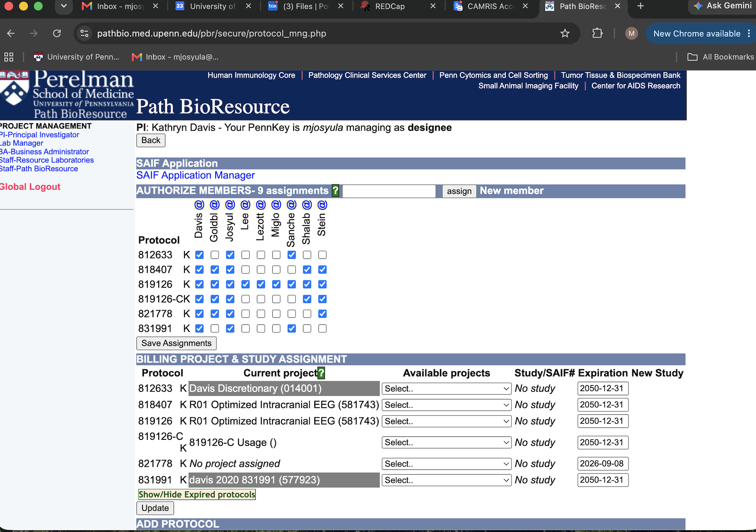Click Show/Hide Expired protocols

click(x=197, y=495)
